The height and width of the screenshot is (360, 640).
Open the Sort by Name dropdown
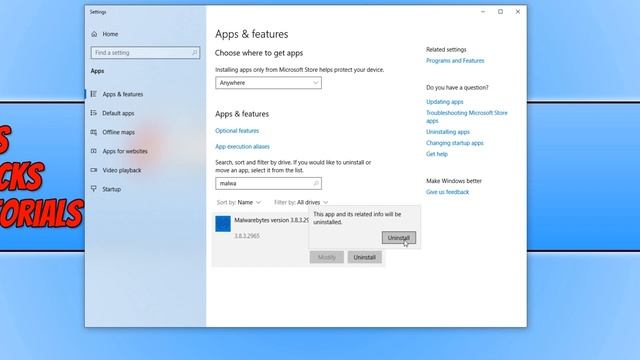[x=239, y=202]
